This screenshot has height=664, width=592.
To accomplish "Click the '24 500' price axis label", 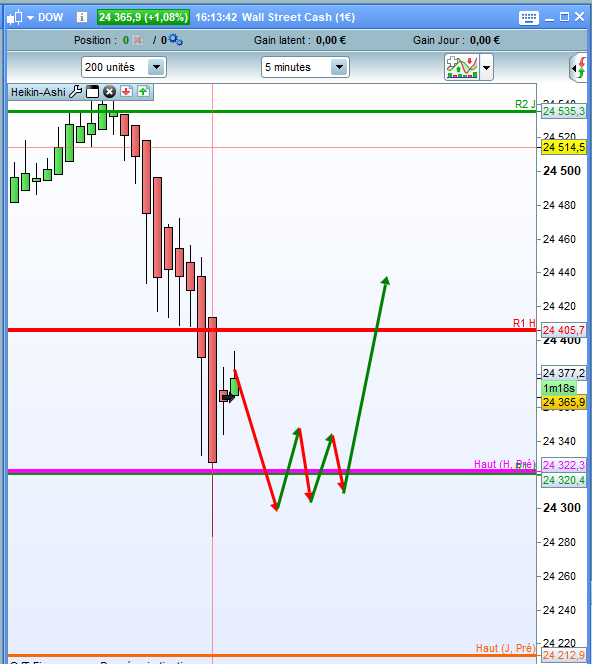I will (562, 171).
